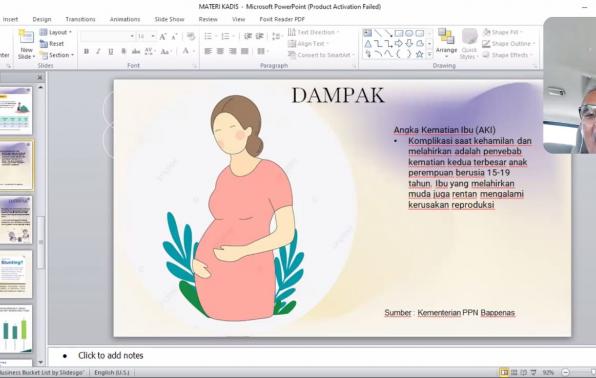Open Shape Outline color options
The height and width of the screenshot is (378, 596).
click(x=508, y=44)
